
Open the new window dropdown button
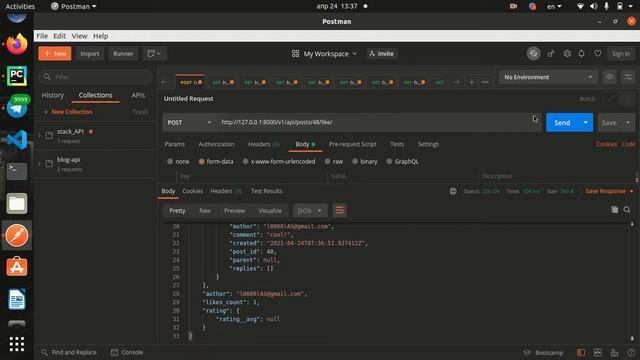coord(154,53)
